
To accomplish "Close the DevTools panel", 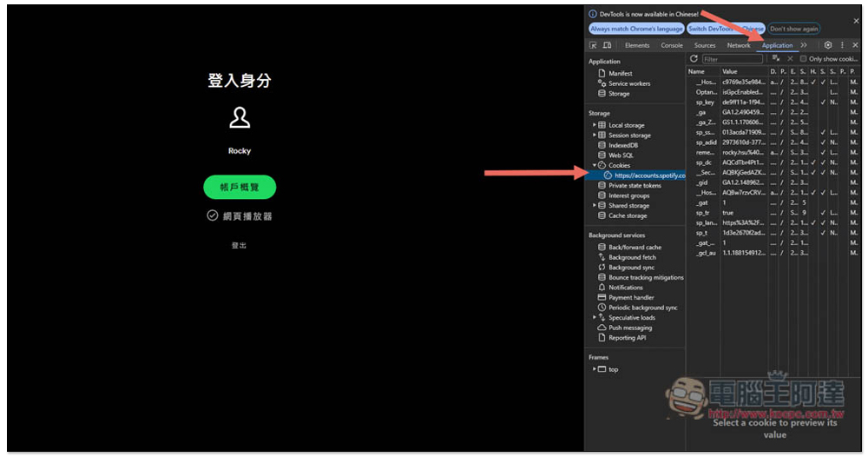I will [855, 45].
